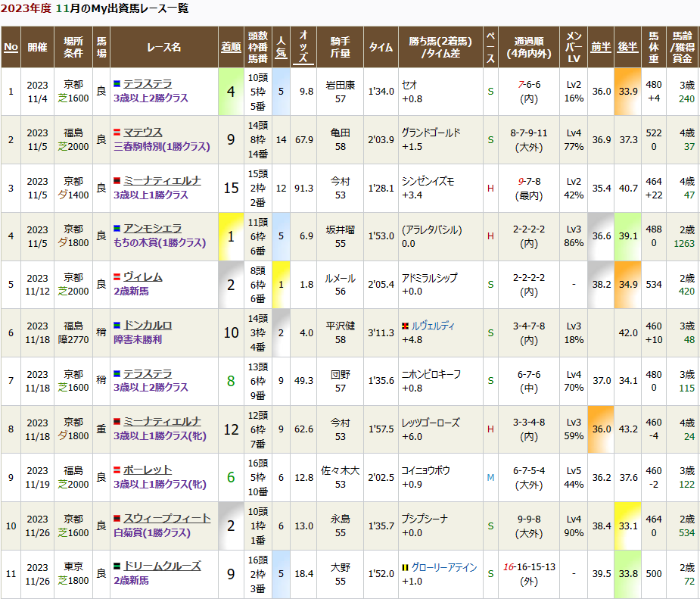
Task: Click the icon next to ボーレット
Action: pos(117,470)
